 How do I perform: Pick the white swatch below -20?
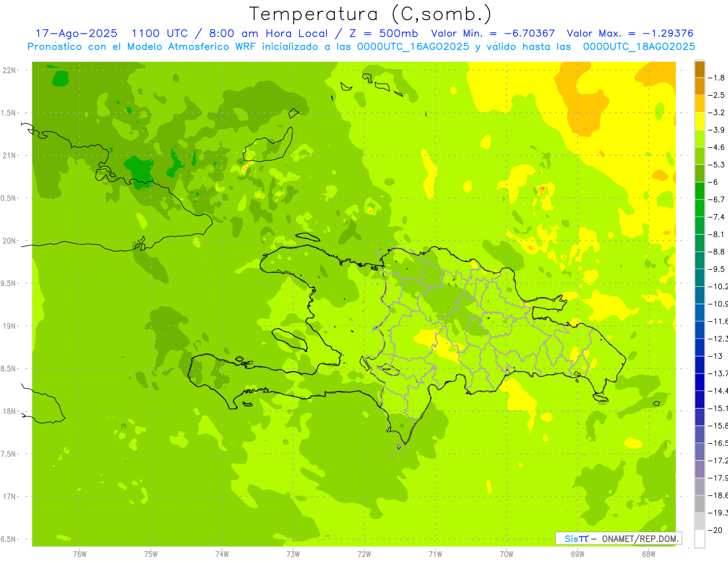click(x=699, y=538)
